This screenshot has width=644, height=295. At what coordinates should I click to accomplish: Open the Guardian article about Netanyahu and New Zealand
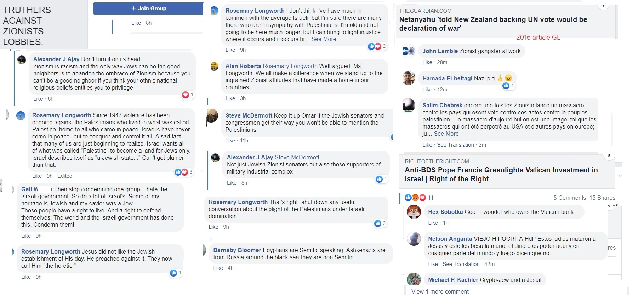(493, 24)
